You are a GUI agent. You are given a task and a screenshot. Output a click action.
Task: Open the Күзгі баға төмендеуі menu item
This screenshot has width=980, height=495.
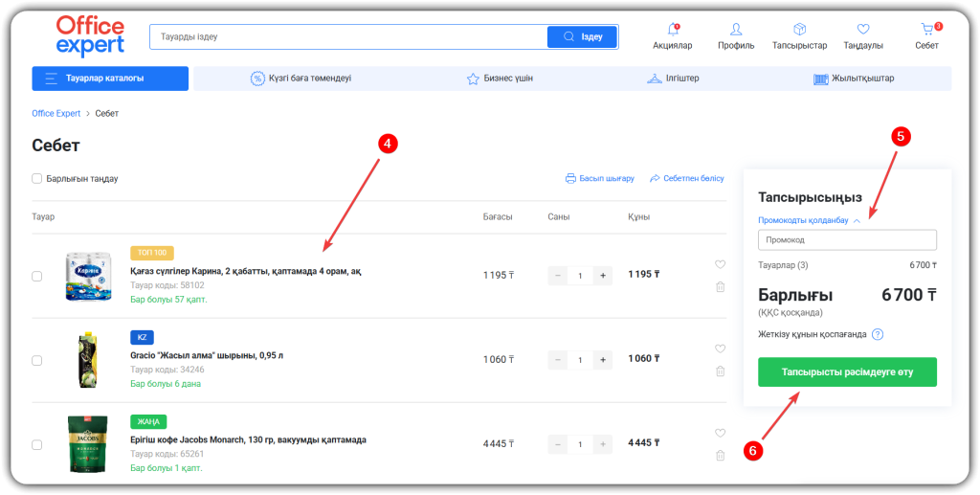tap(301, 79)
